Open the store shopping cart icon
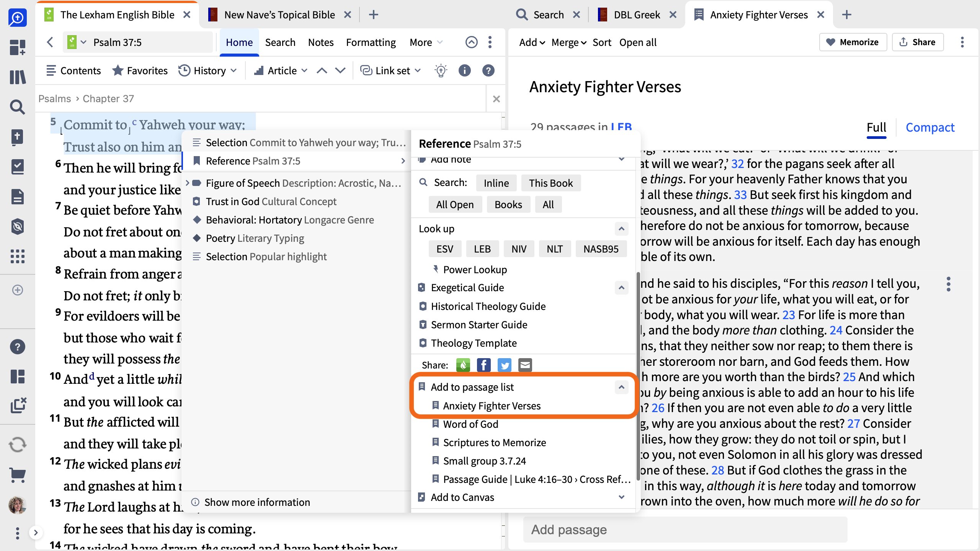980x551 pixels. point(18,475)
